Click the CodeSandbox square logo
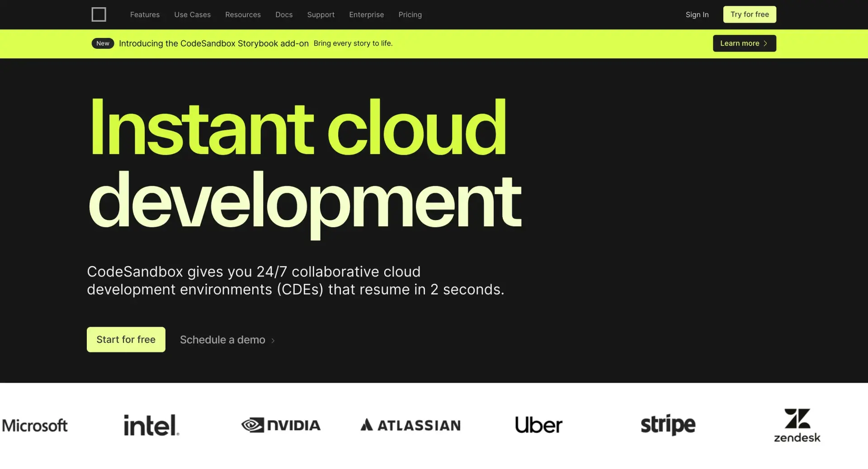The image size is (868, 469). pos(99,14)
